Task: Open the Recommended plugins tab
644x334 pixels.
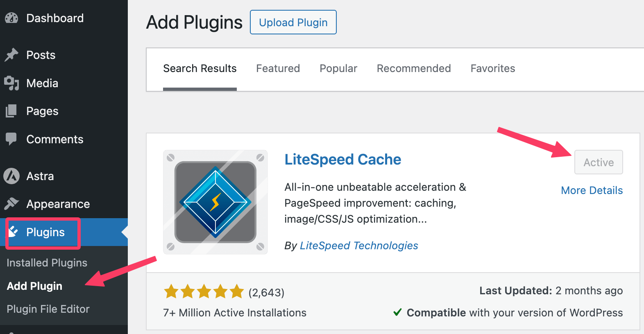Action: point(414,68)
